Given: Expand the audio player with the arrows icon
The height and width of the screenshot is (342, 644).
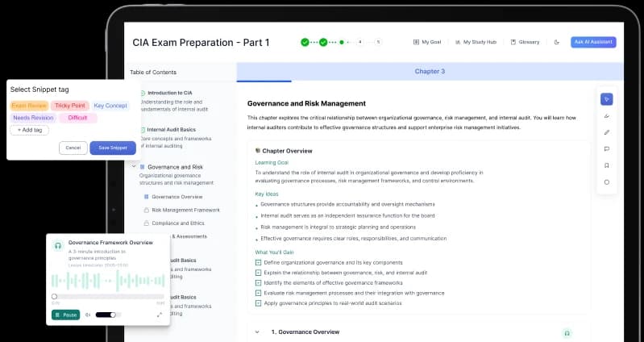Looking at the screenshot, I should click(160, 315).
